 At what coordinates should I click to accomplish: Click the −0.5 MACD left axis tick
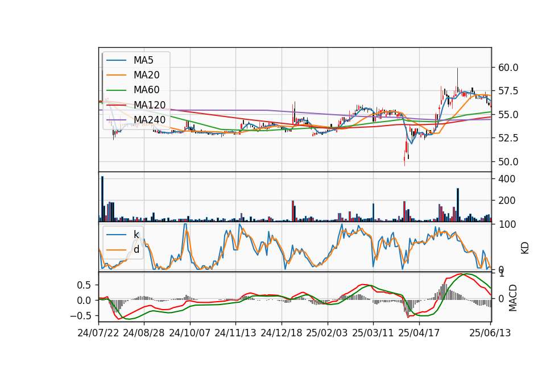80,316
